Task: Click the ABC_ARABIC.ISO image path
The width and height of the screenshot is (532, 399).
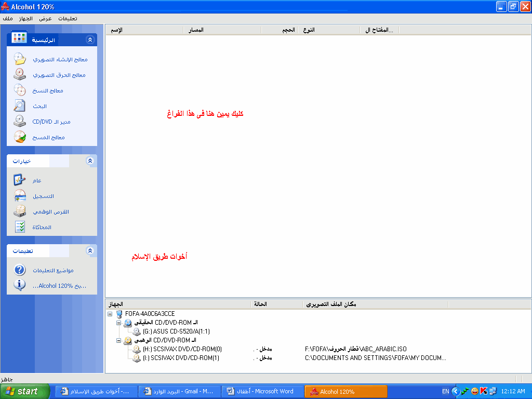Action: pos(356,349)
